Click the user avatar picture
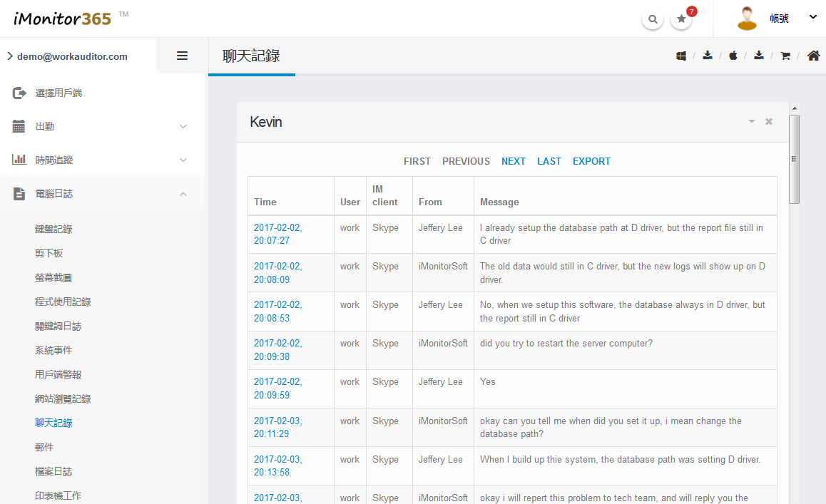The width and height of the screenshot is (826, 504). pos(747,19)
